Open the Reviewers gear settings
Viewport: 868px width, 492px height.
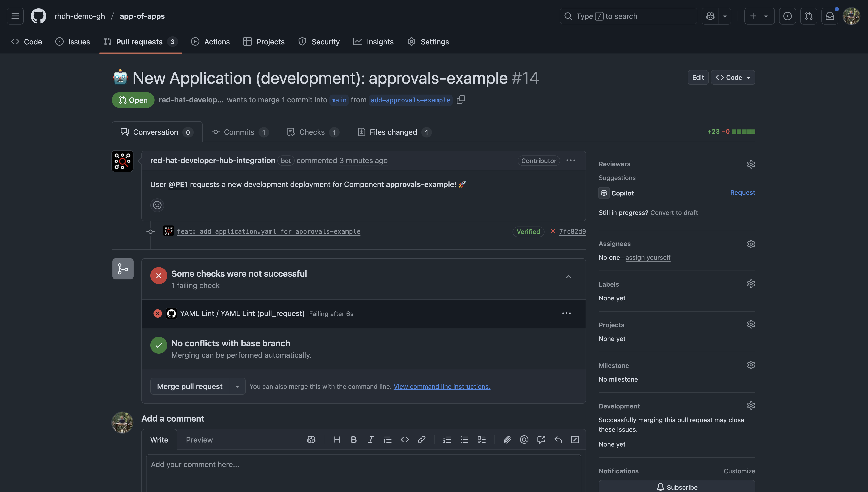tap(751, 164)
